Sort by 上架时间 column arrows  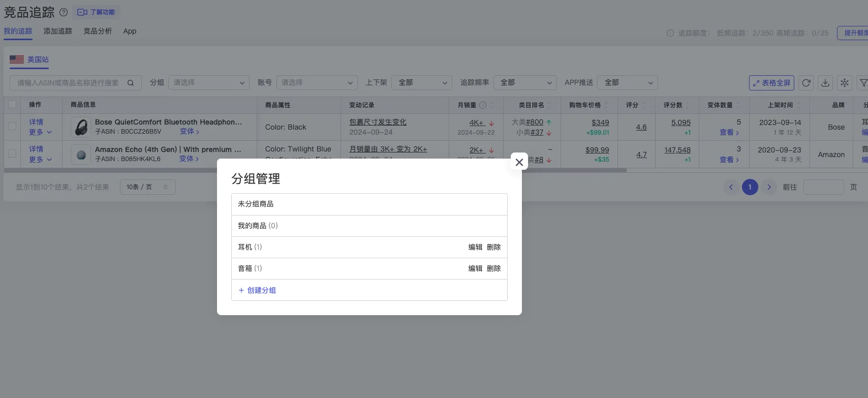coord(798,105)
